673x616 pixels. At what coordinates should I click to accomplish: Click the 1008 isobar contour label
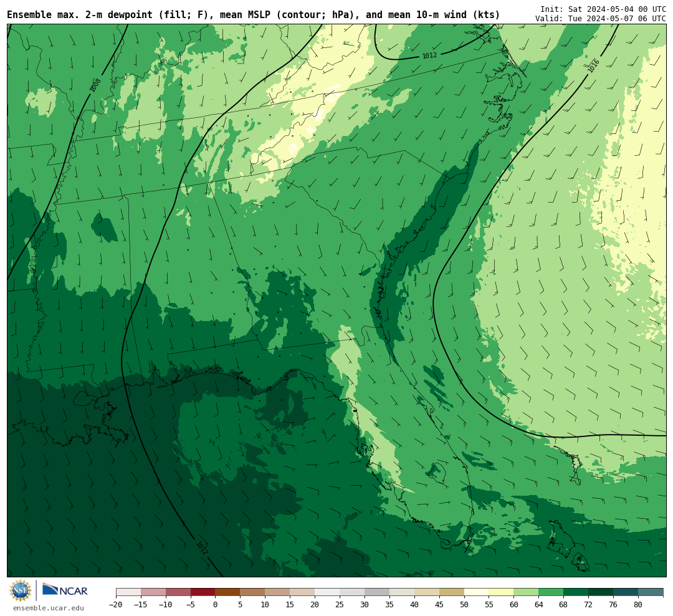pyautogui.click(x=95, y=85)
